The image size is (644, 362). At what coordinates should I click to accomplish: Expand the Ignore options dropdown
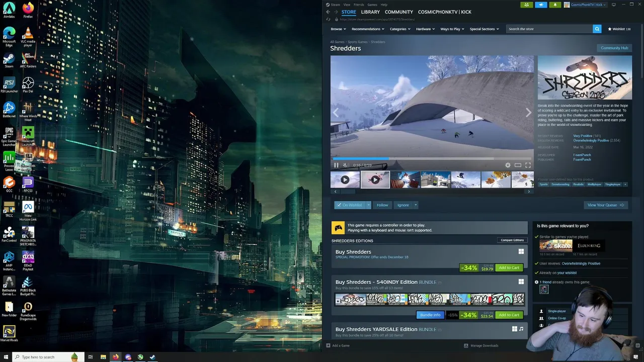tap(416, 205)
